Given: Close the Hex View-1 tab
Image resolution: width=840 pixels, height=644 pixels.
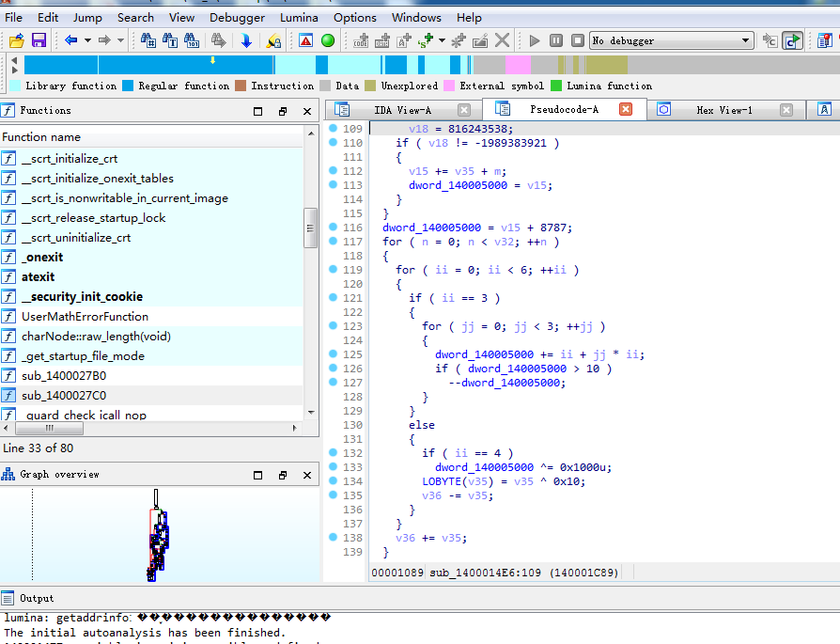Looking at the screenshot, I should [786, 110].
